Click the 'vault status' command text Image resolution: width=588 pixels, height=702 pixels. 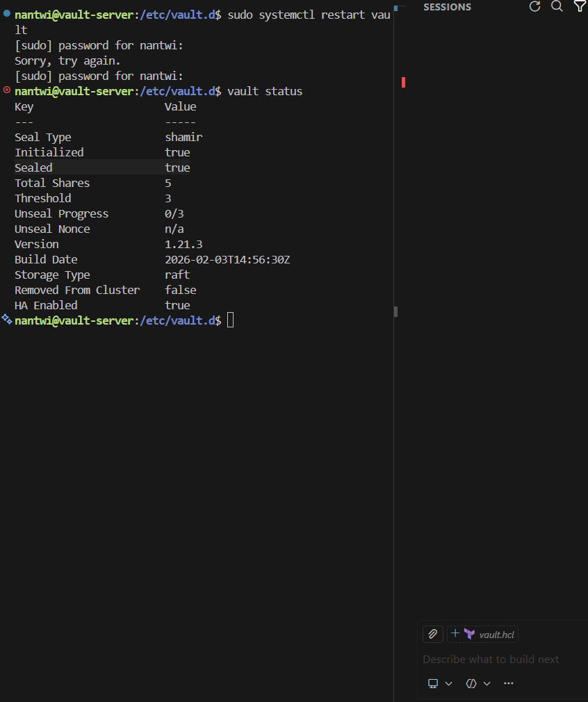[265, 91]
